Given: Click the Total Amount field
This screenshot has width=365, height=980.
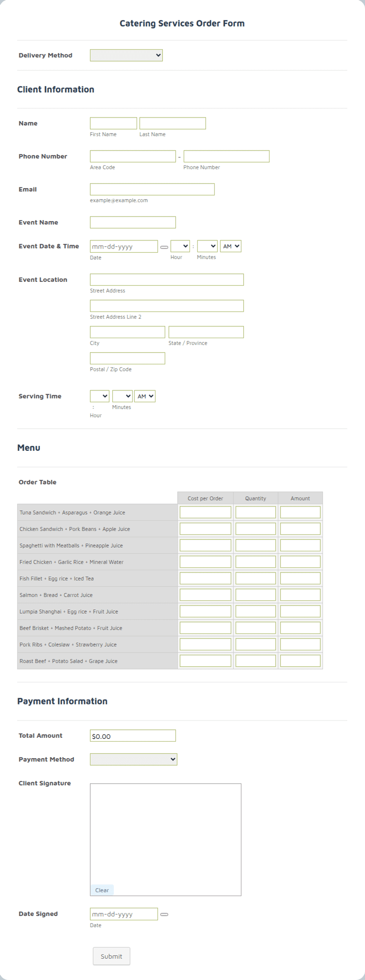Looking at the screenshot, I should coord(133,736).
